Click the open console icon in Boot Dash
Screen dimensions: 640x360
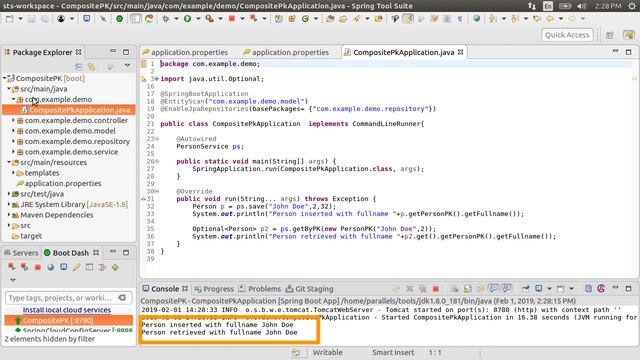(x=64, y=267)
